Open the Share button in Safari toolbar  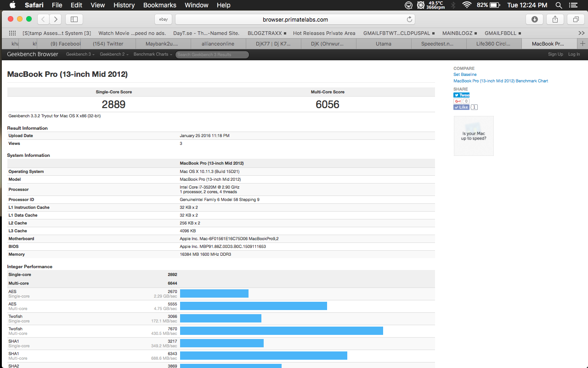555,19
